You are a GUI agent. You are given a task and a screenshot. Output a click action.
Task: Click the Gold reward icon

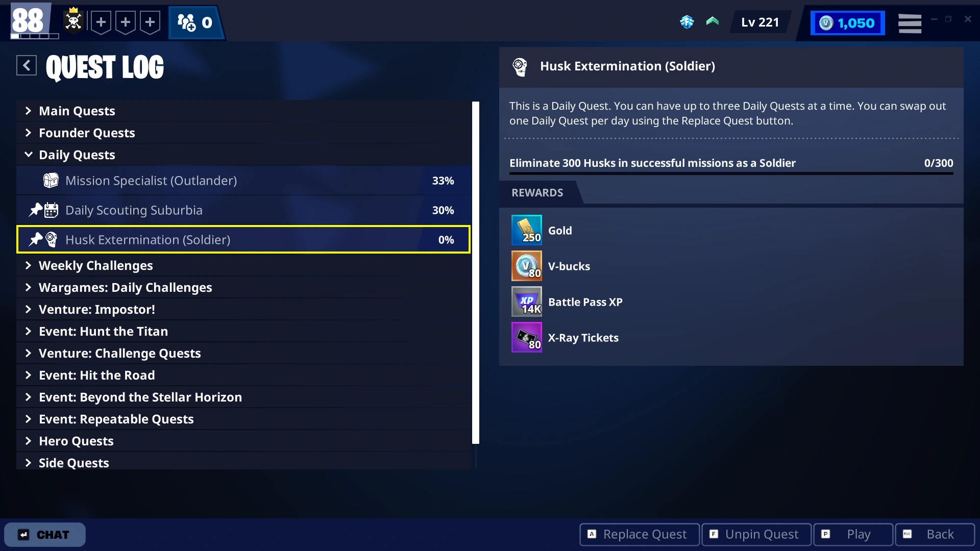point(526,231)
